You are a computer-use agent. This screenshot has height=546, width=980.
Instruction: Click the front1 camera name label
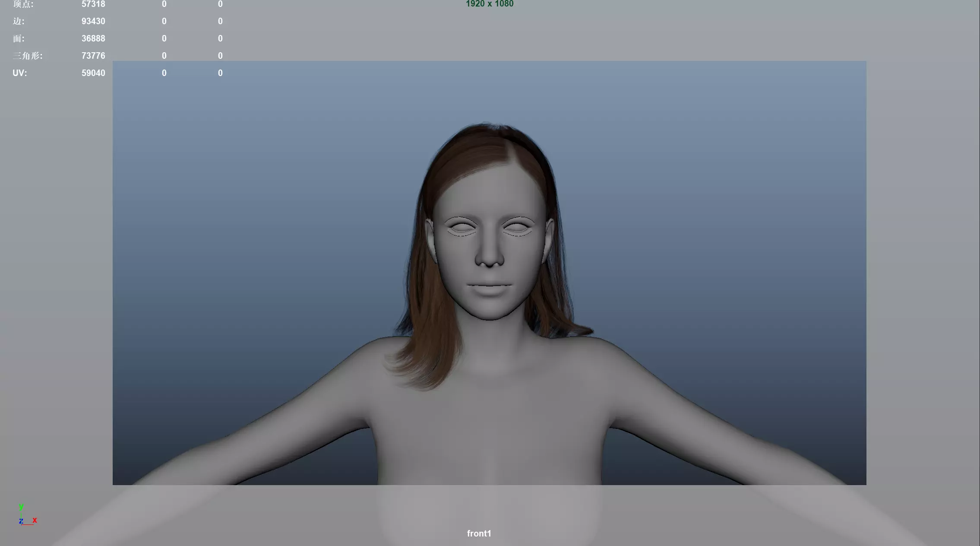(479, 533)
